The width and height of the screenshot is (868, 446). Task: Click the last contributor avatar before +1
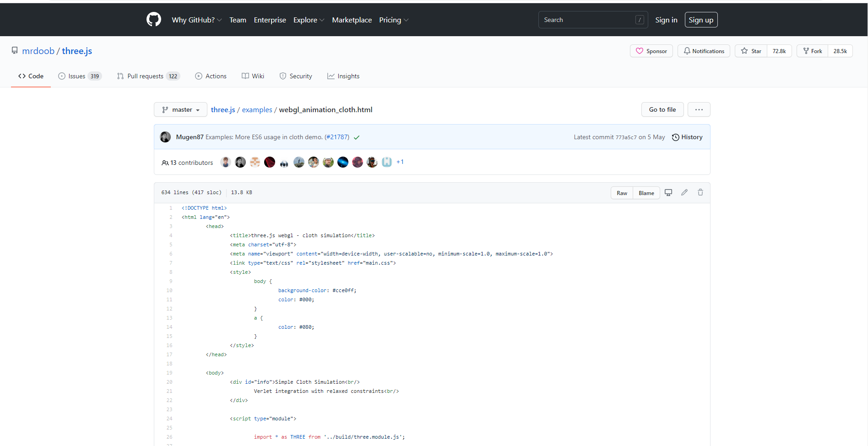click(x=387, y=162)
